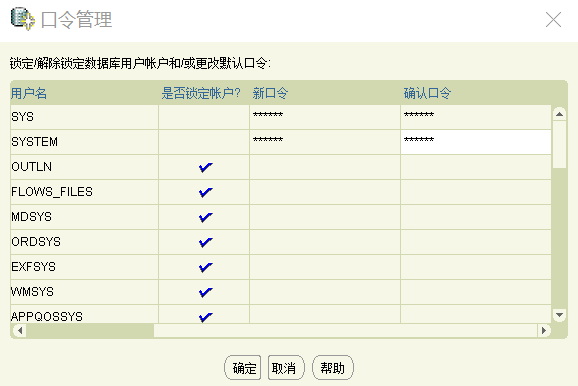Click new password field for WMSYS
This screenshot has width=578, height=386.
[x=325, y=292]
